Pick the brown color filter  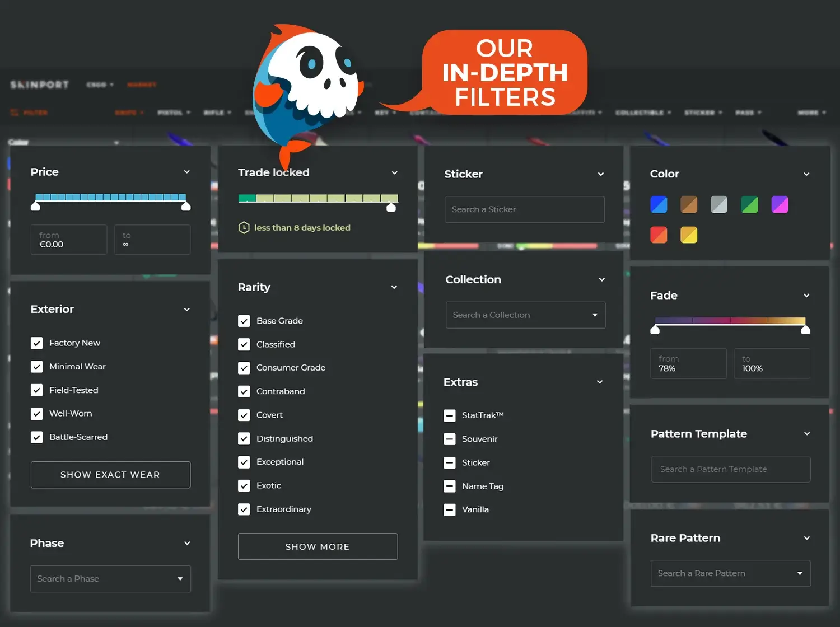click(689, 205)
